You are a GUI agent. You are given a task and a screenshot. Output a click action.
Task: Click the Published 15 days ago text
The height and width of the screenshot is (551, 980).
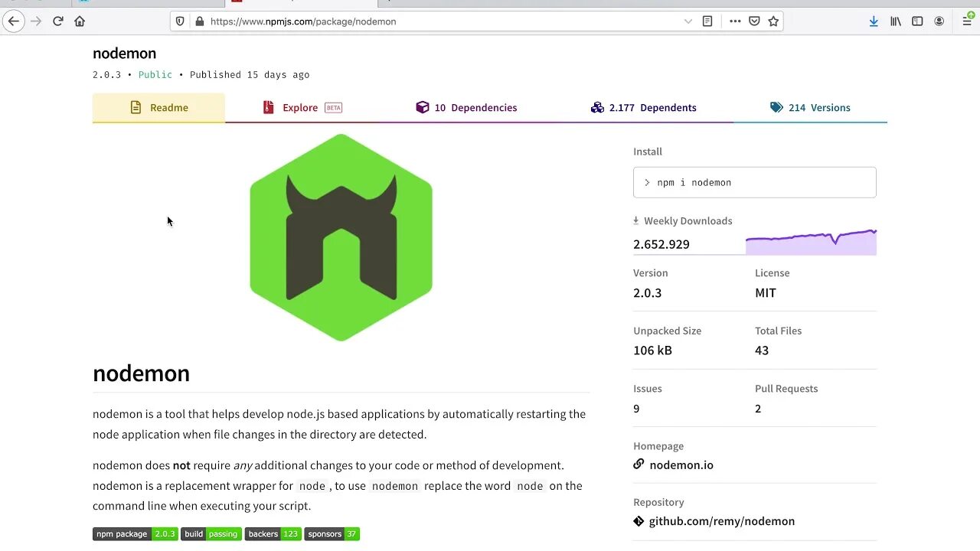point(250,75)
